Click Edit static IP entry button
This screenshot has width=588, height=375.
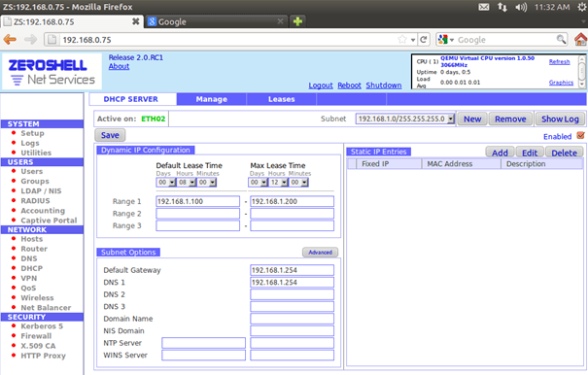click(530, 153)
